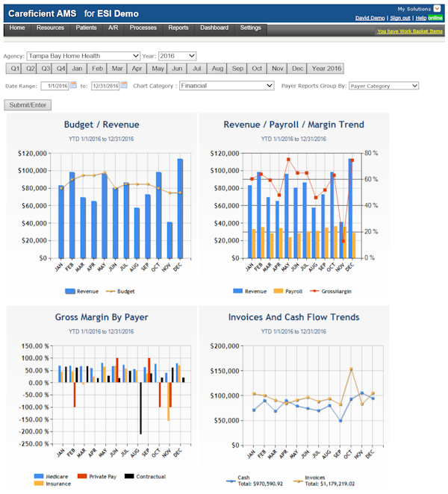Open the Patients menu
Image resolution: width=448 pixels, height=494 pixels.
[86, 28]
